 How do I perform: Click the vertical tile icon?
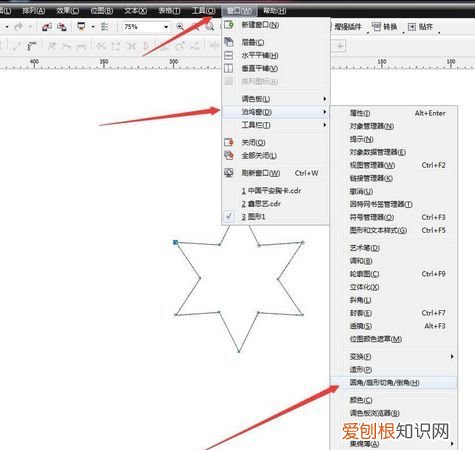pyautogui.click(x=229, y=68)
